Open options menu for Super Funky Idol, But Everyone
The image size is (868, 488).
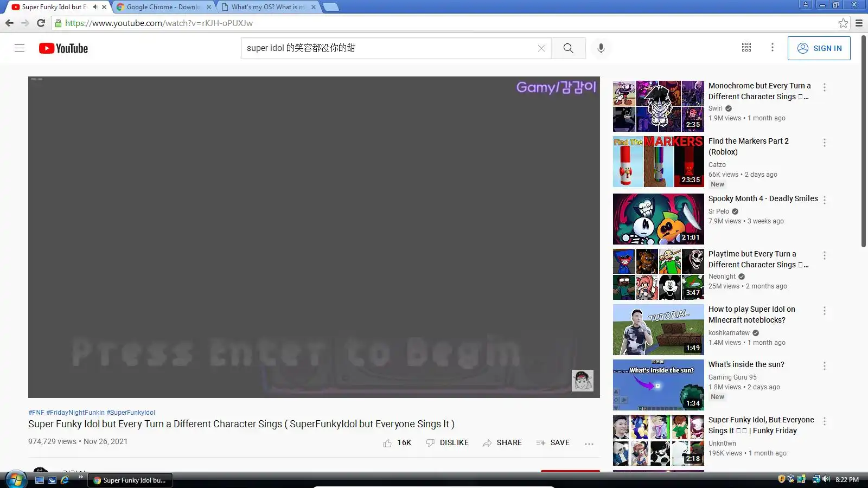(x=825, y=421)
